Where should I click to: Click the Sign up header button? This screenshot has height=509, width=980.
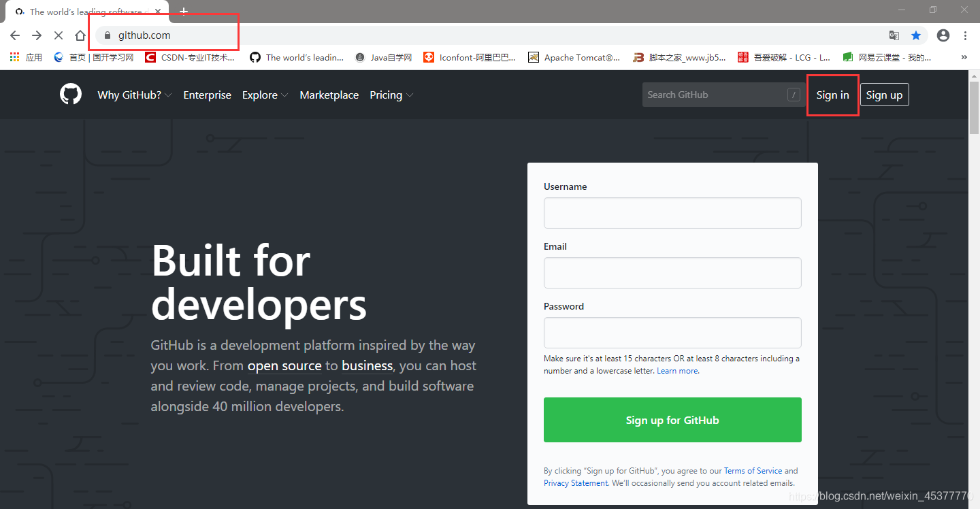[884, 95]
